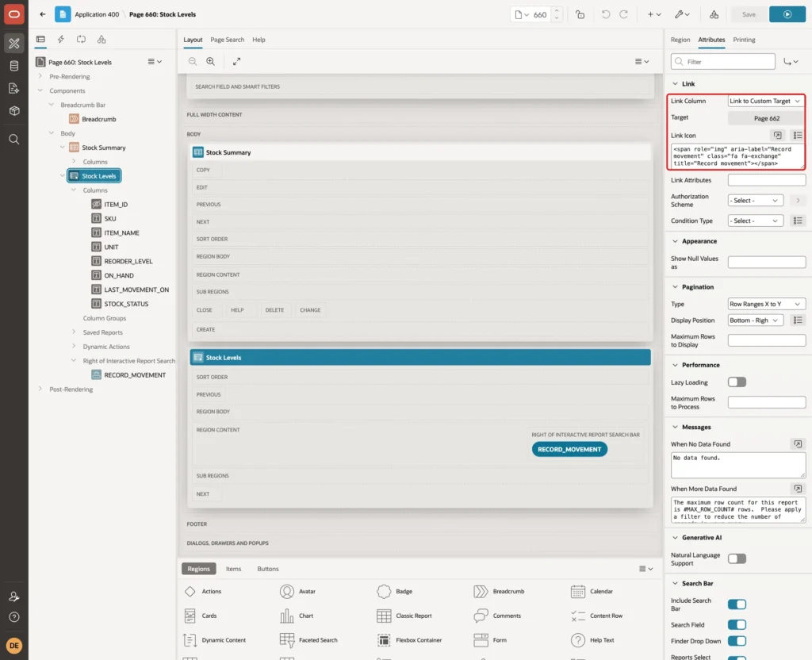Switch to Rendering tree tab icon
812x660 pixels.
pos(40,40)
